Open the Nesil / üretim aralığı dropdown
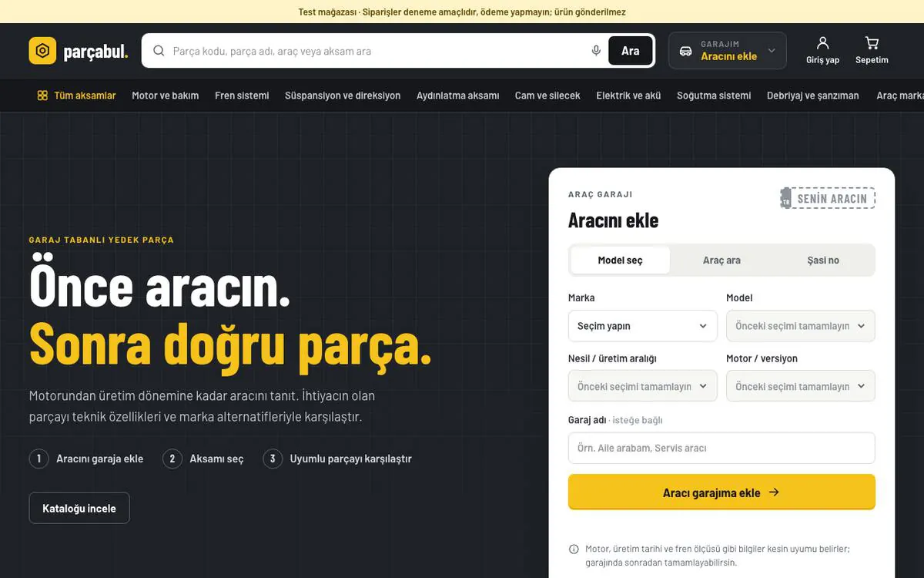Screen dimensions: 924x578 pyautogui.click(x=642, y=386)
